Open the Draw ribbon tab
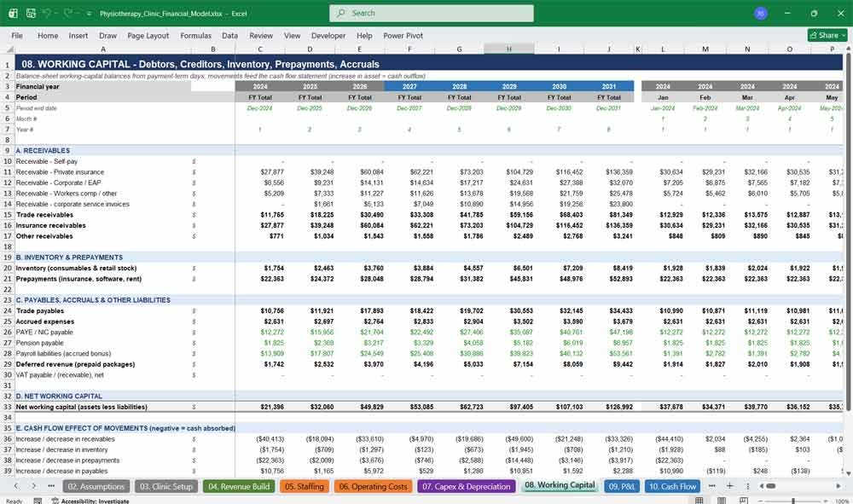The image size is (853, 504). (x=107, y=35)
